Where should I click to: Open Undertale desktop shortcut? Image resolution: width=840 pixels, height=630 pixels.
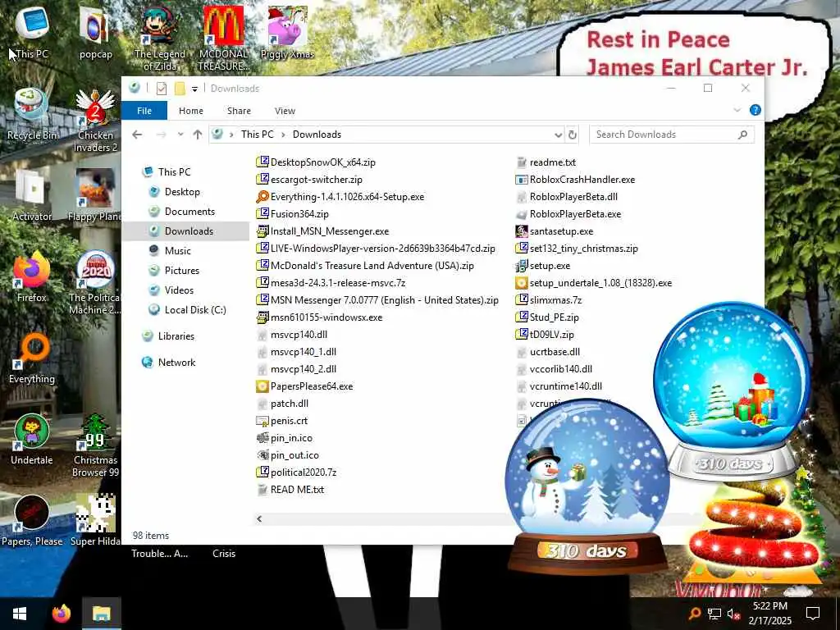(x=32, y=440)
